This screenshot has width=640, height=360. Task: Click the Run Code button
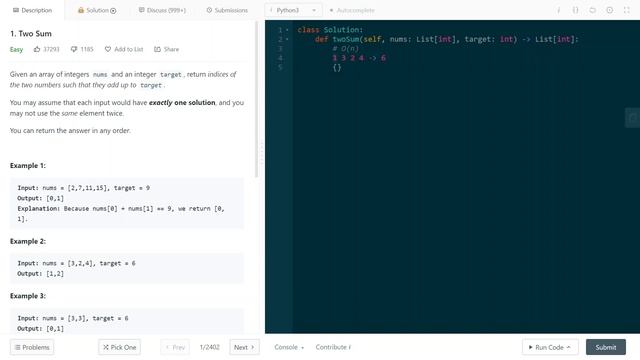(x=550, y=347)
